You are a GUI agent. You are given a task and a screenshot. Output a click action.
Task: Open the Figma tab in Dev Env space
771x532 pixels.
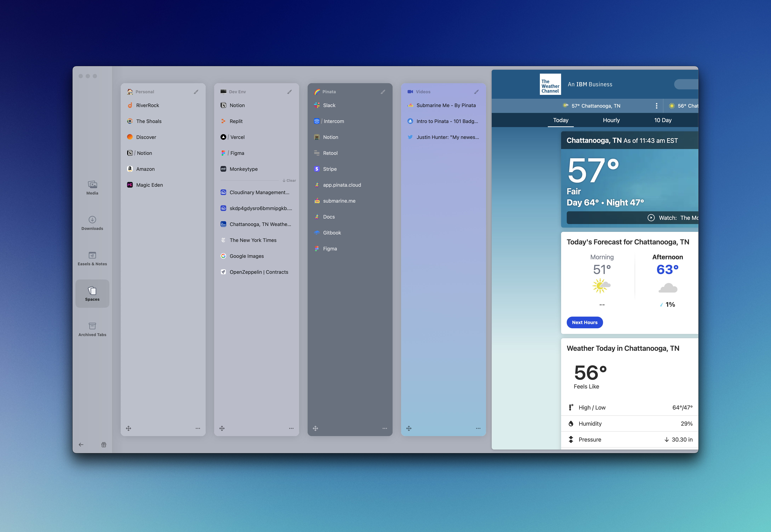[x=256, y=153]
